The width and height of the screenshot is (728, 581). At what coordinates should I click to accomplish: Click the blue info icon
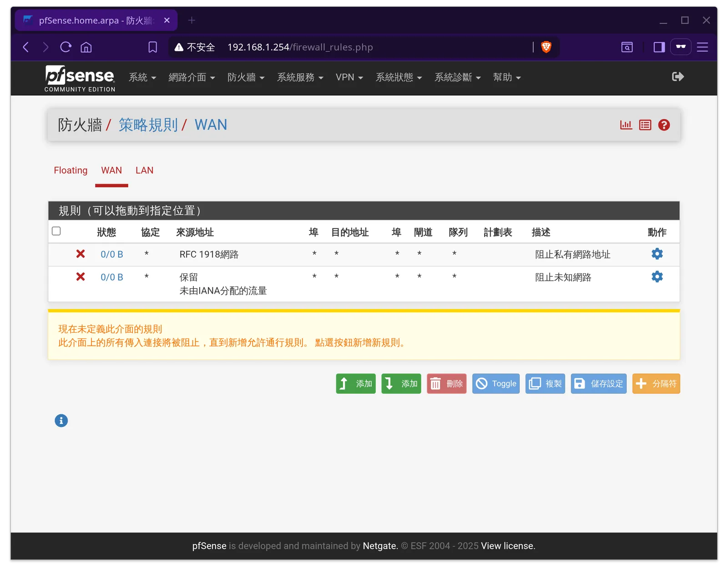(61, 421)
